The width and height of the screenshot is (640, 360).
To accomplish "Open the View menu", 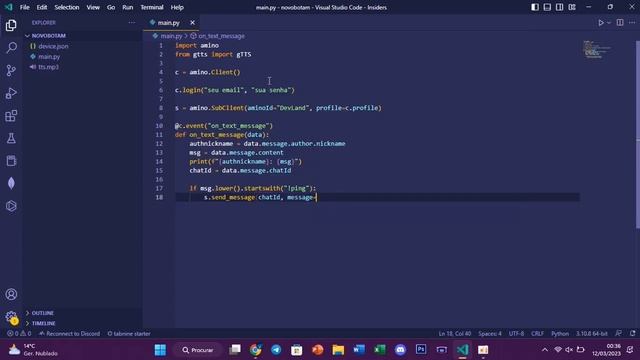I will tap(93, 7).
